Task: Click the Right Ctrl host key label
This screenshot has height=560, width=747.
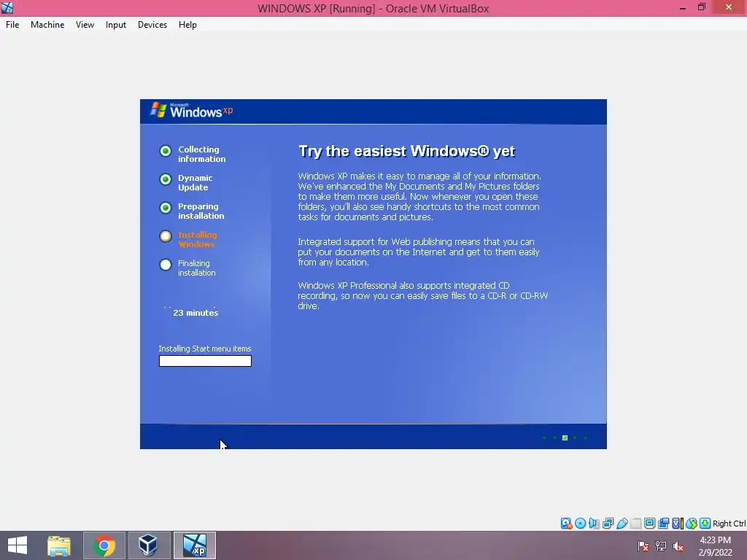Action: [x=729, y=524]
